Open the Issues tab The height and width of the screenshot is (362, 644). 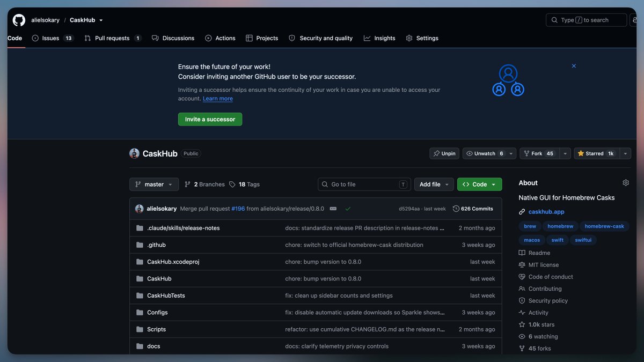(x=52, y=38)
